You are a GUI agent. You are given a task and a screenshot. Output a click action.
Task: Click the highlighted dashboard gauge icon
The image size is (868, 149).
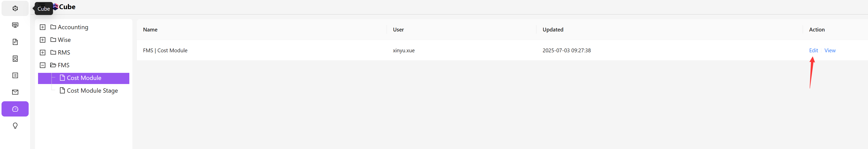[x=15, y=109]
